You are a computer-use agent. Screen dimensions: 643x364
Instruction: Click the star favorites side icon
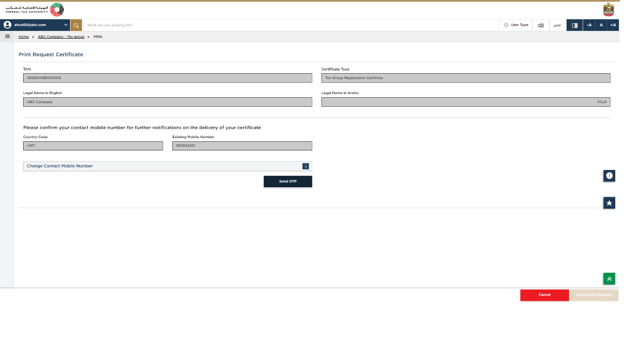click(609, 203)
